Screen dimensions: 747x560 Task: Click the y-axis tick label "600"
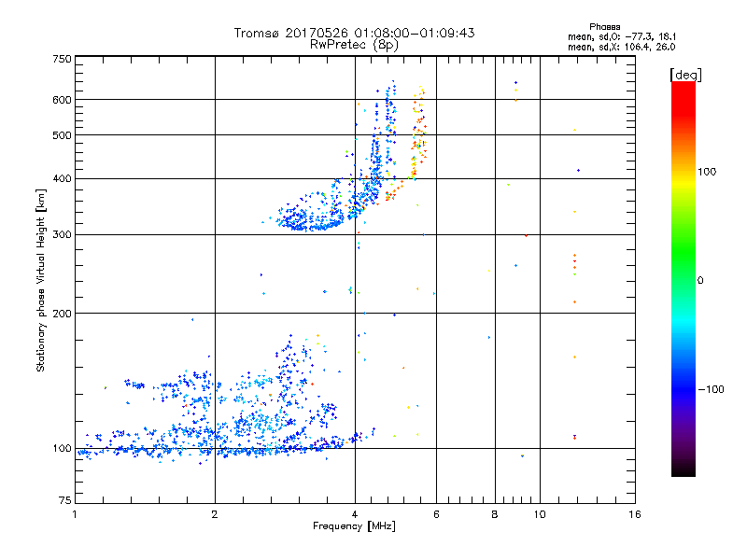[x=62, y=100]
